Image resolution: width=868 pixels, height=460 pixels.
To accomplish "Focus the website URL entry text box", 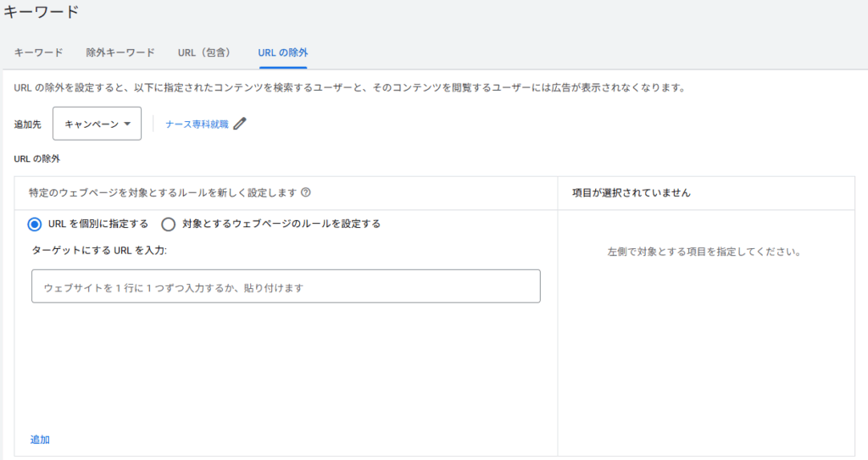I will (x=286, y=286).
